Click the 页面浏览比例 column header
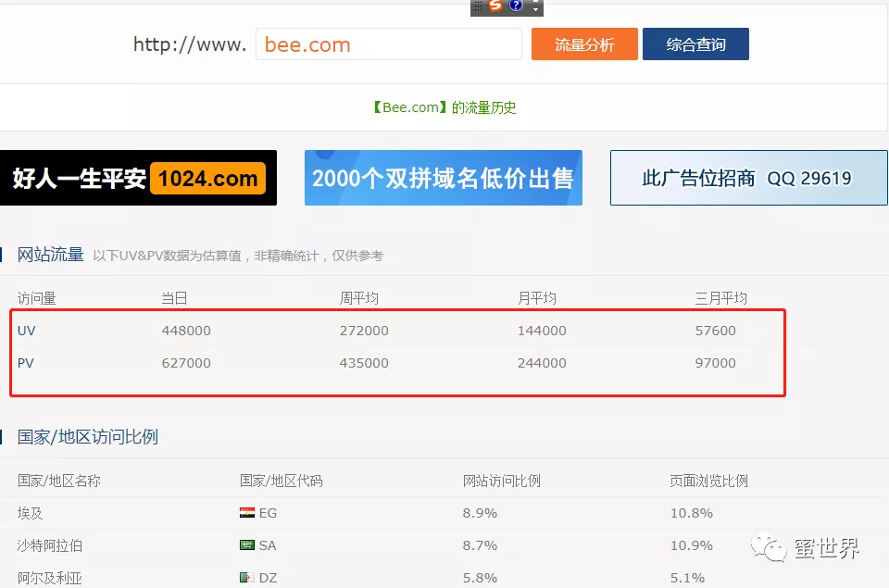Screen dimensions: 889x588 708,481
